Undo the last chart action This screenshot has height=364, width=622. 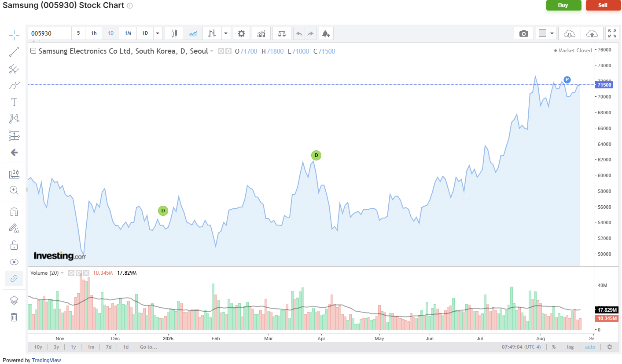299,33
